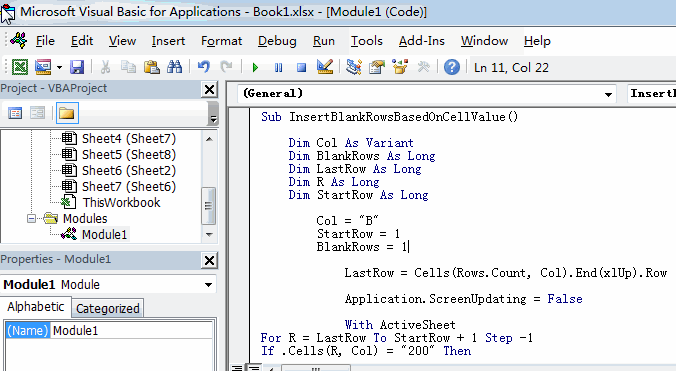
Task: Select Sheet6 (Sheet2) in project tree
Action: pyautogui.click(x=129, y=171)
